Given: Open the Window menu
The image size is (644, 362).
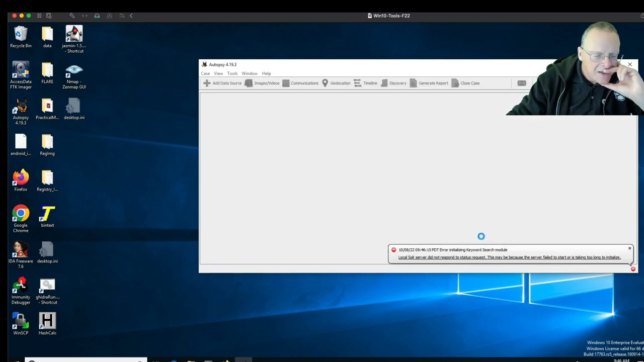Looking at the screenshot, I should point(250,73).
